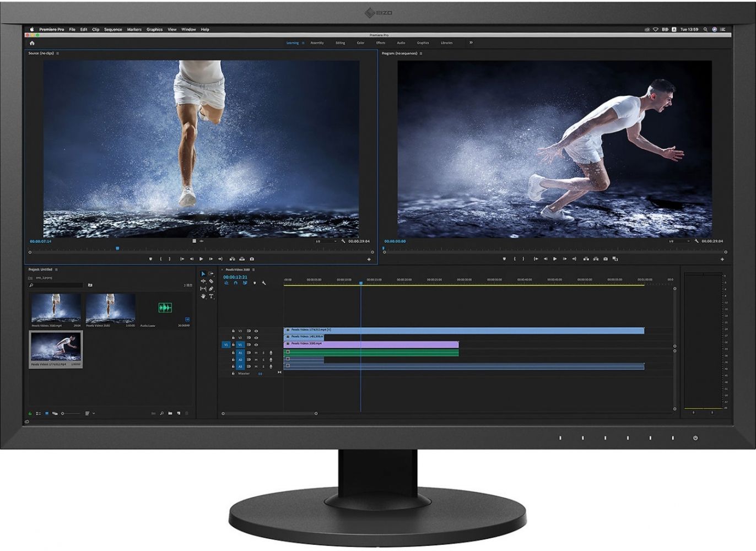Go to the Home screen icon
The height and width of the screenshot is (551, 756).
pos(32,43)
